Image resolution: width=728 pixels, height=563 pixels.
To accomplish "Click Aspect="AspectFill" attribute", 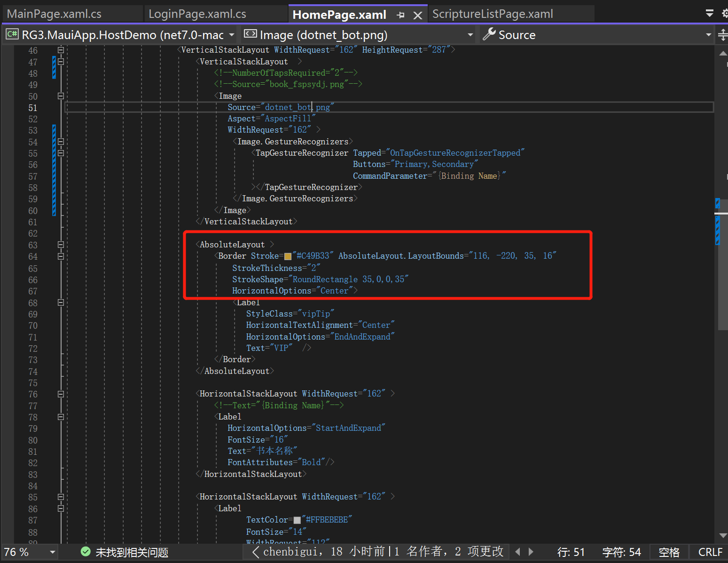I will 272,119.
